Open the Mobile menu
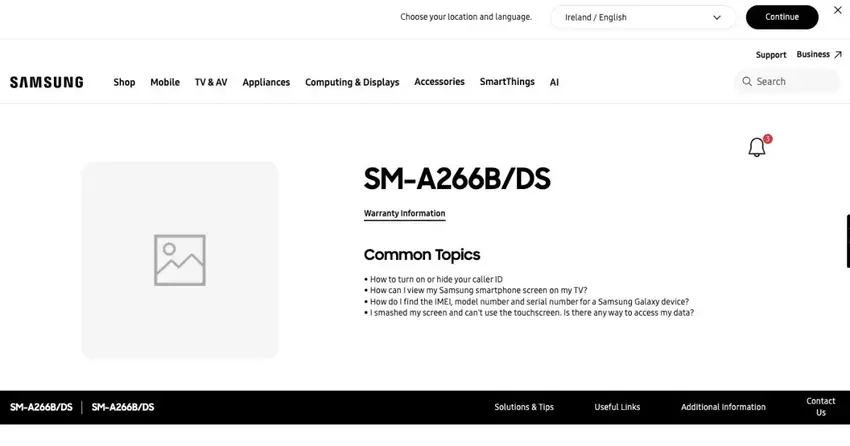This screenshot has height=446, width=850. tap(165, 82)
